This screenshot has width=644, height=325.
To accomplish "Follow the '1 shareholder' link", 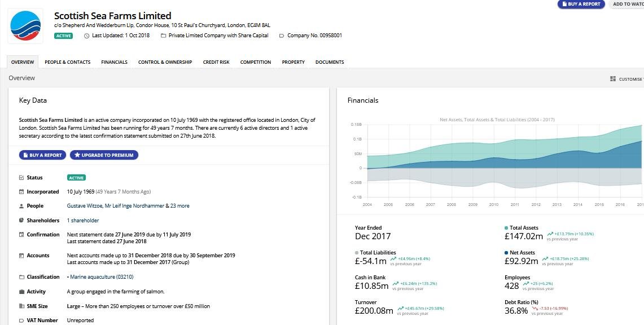I will (82, 220).
